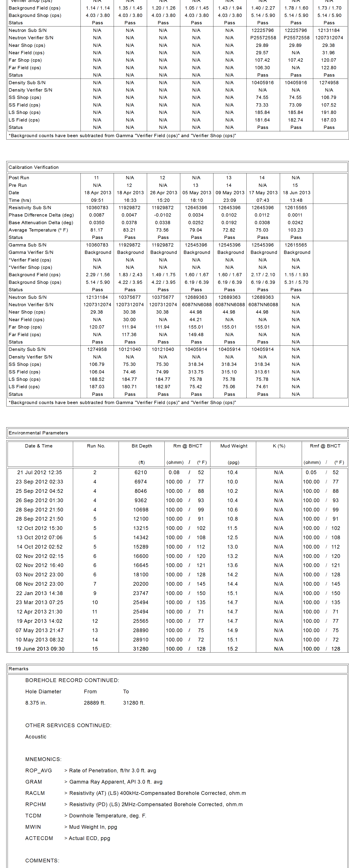Select the background shop value '5.31 / 5.70'
Image resolution: width=349 pixels, height=868 pixels.
[296, 282]
